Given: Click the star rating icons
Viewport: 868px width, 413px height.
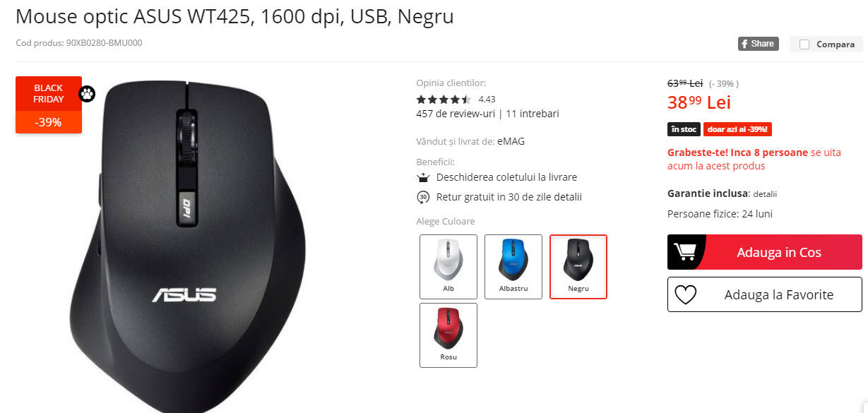Looking at the screenshot, I should [444, 100].
